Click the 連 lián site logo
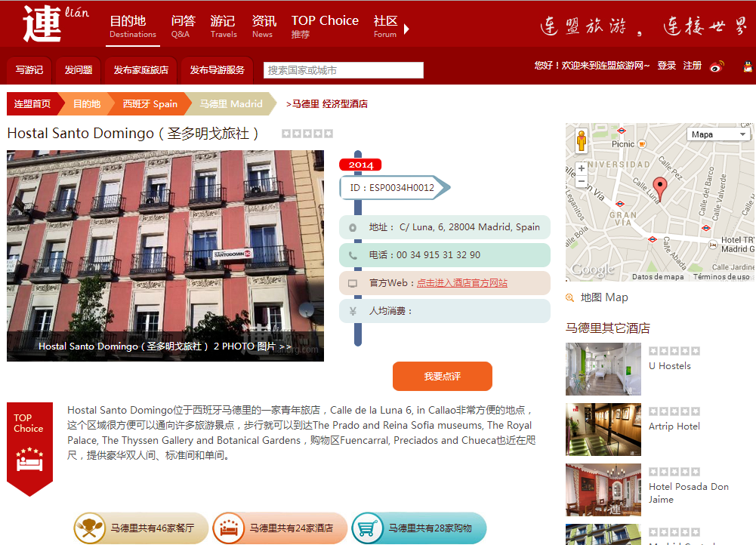This screenshot has width=756, height=545. coord(55,23)
